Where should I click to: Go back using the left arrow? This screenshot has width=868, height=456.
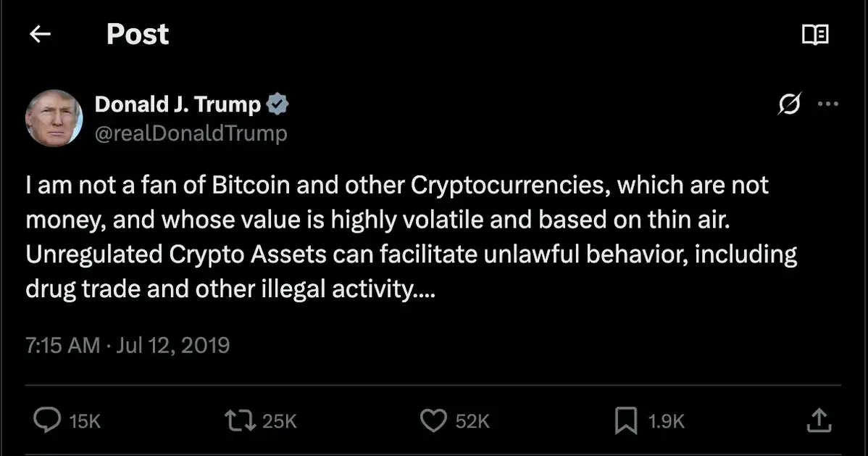click(40, 34)
